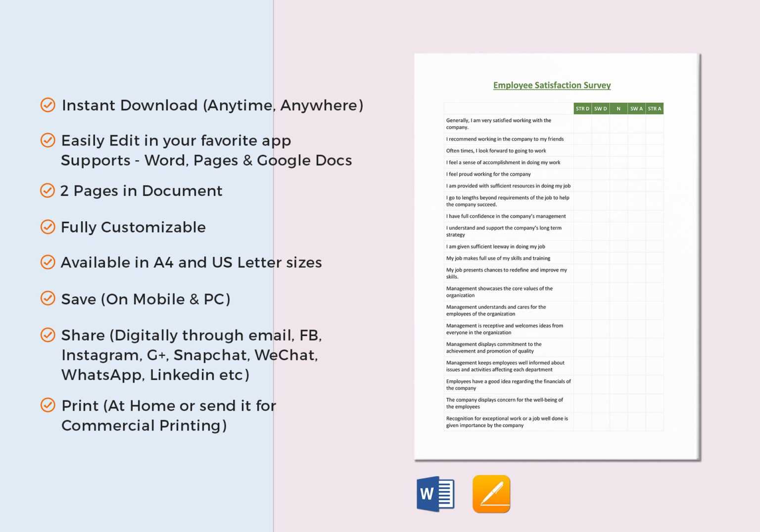The height and width of the screenshot is (532, 760).
Task: Click the Microsoft Word app icon
Action: tap(435, 493)
